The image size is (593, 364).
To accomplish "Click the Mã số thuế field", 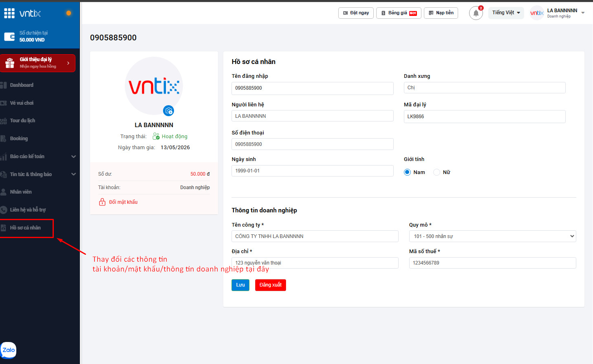I will [492, 263].
